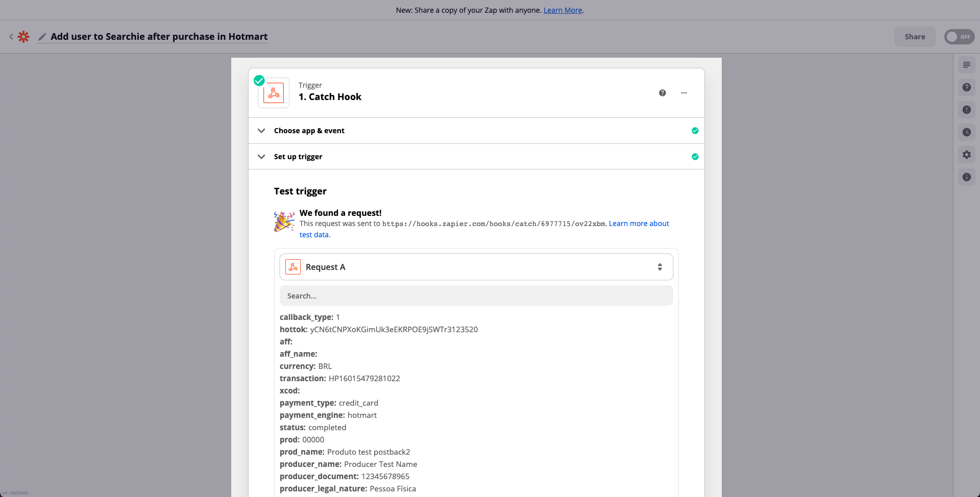Select the 'currency: BRL' row
This screenshot has width=980, height=497.
(x=306, y=366)
